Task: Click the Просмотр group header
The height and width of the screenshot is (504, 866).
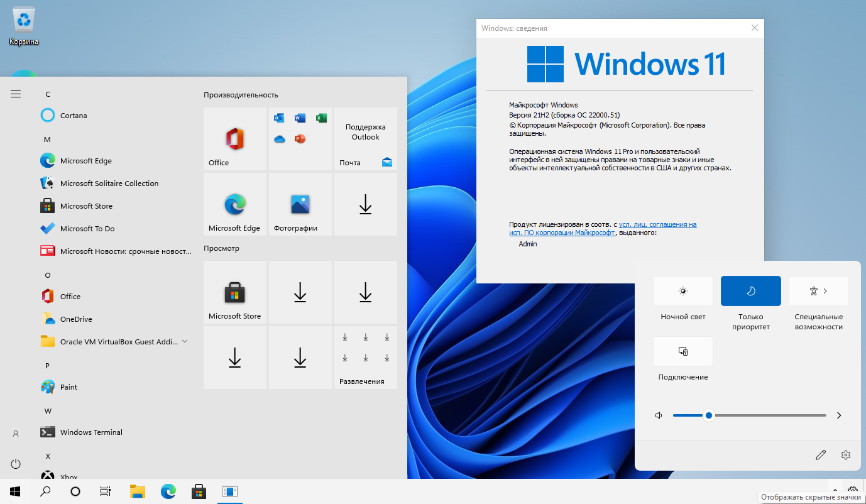Action: pyautogui.click(x=221, y=248)
